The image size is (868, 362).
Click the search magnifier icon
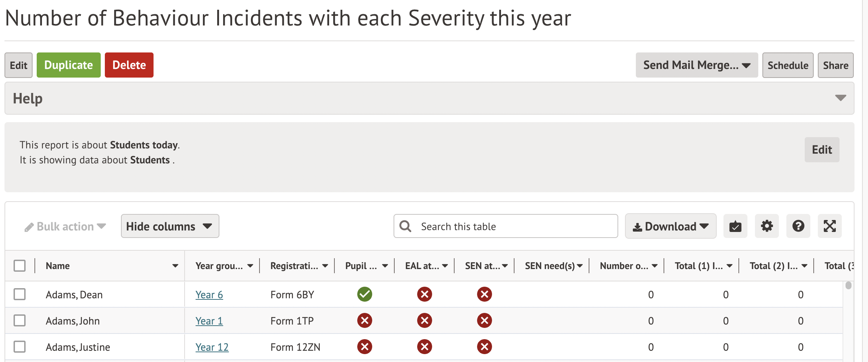pyautogui.click(x=405, y=226)
